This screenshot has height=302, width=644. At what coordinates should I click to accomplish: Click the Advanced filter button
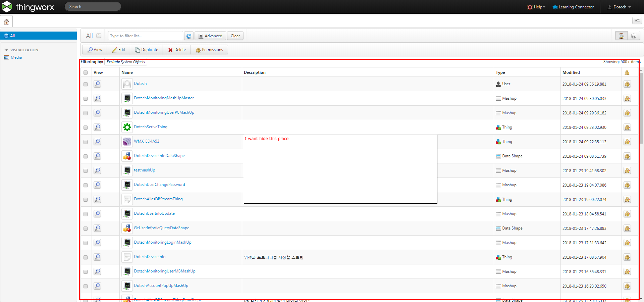point(210,36)
